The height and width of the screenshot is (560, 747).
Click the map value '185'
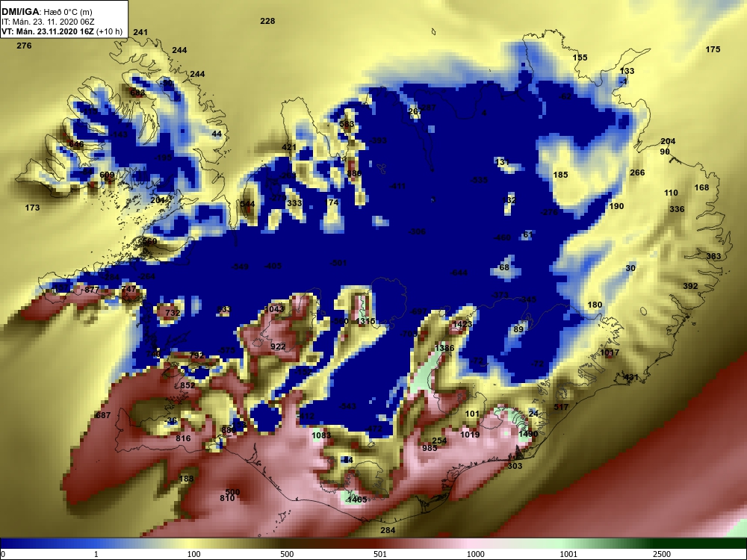(560, 175)
